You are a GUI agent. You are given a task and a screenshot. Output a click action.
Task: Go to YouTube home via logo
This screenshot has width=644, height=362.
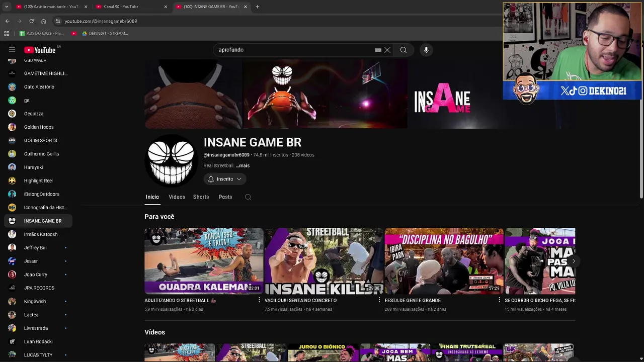40,50
